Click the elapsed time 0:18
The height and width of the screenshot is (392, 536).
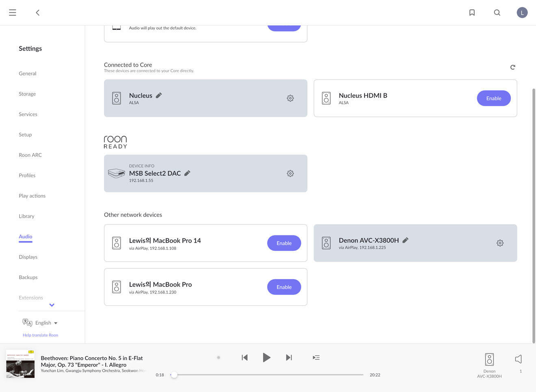(x=160, y=375)
